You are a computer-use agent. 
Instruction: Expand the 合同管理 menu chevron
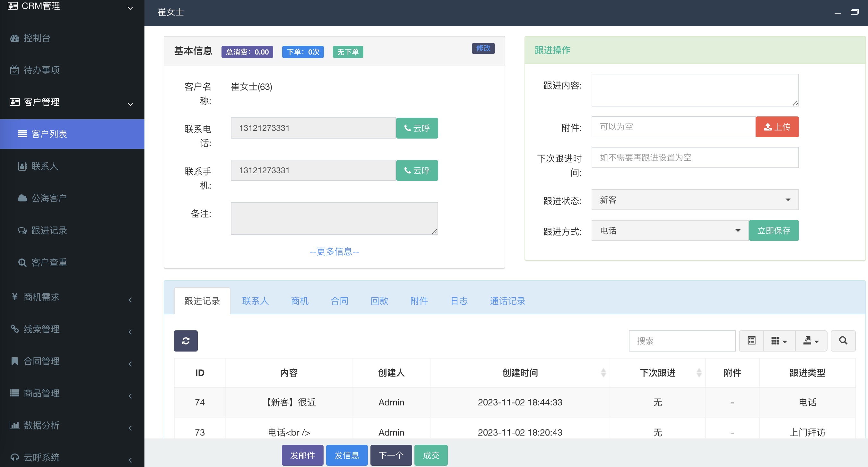(x=130, y=364)
